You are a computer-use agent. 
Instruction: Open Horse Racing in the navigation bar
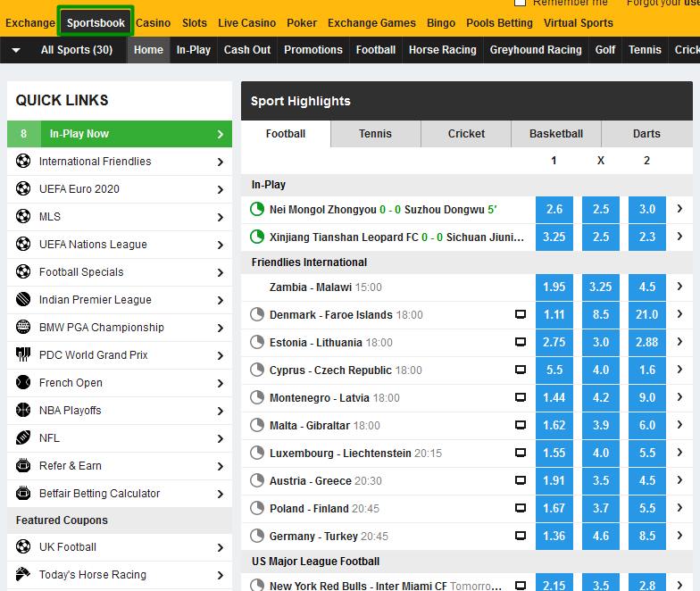click(442, 50)
